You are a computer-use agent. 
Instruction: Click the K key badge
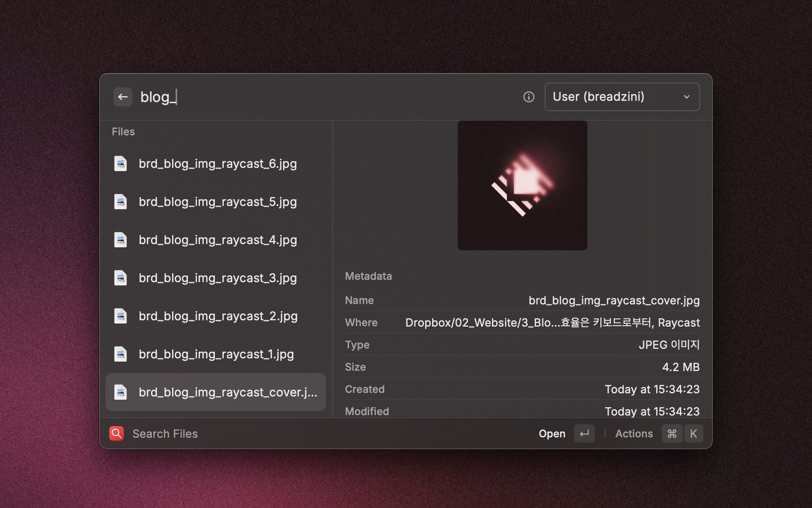(693, 434)
